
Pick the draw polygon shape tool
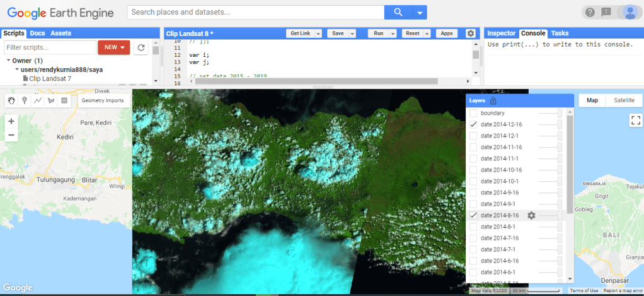[x=50, y=100]
